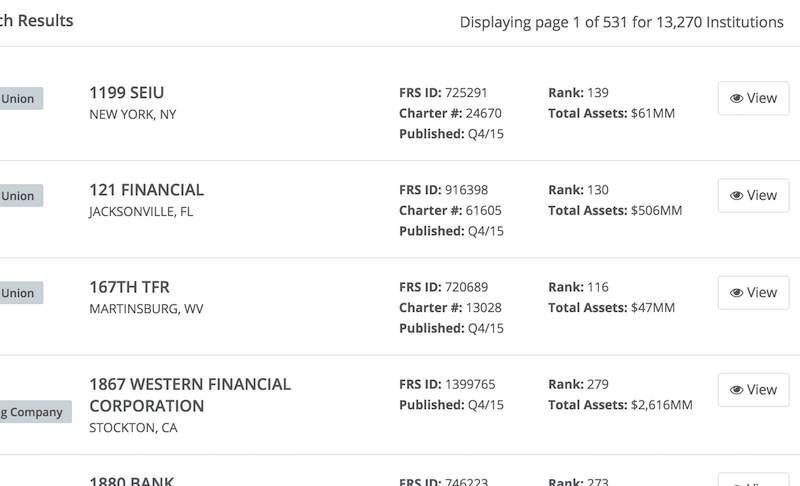Viewport: 800px width, 486px height.
Task: Click the Union badge next to 1199 SEIU
Action: [x=18, y=99]
